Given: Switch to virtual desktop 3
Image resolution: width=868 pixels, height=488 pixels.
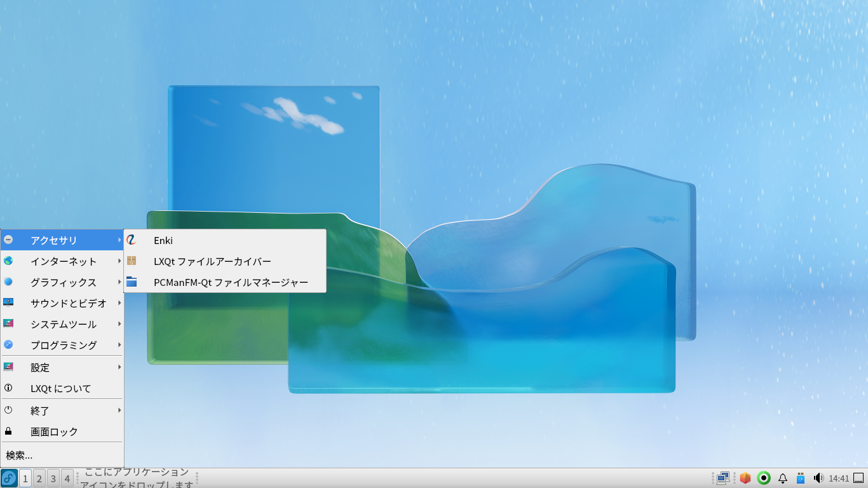Looking at the screenshot, I should (x=53, y=478).
